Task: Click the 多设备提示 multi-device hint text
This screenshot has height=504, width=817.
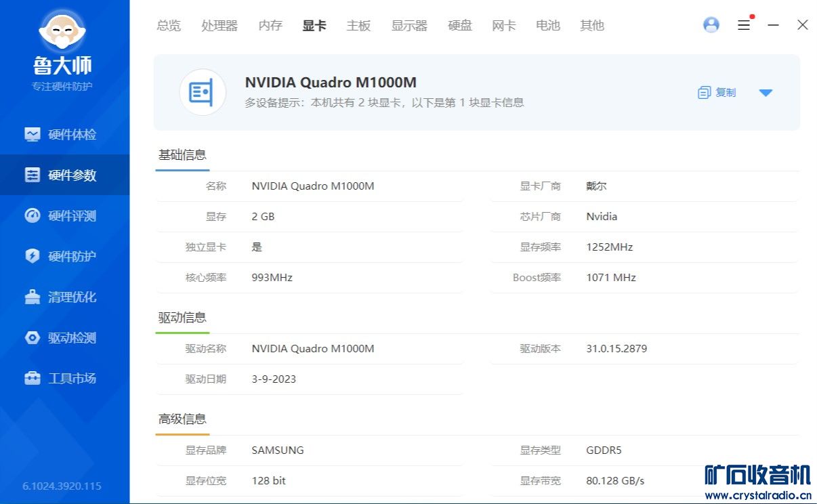Action: [384, 103]
